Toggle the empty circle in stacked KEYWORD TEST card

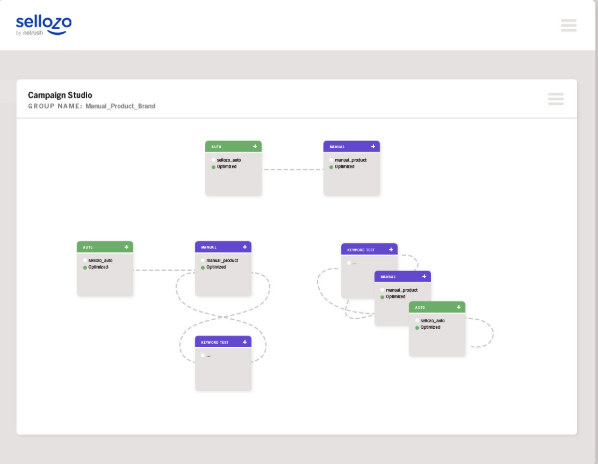point(349,263)
